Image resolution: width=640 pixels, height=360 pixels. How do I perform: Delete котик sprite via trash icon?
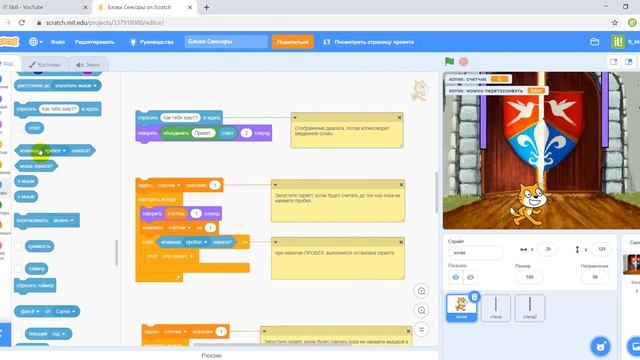(x=474, y=297)
